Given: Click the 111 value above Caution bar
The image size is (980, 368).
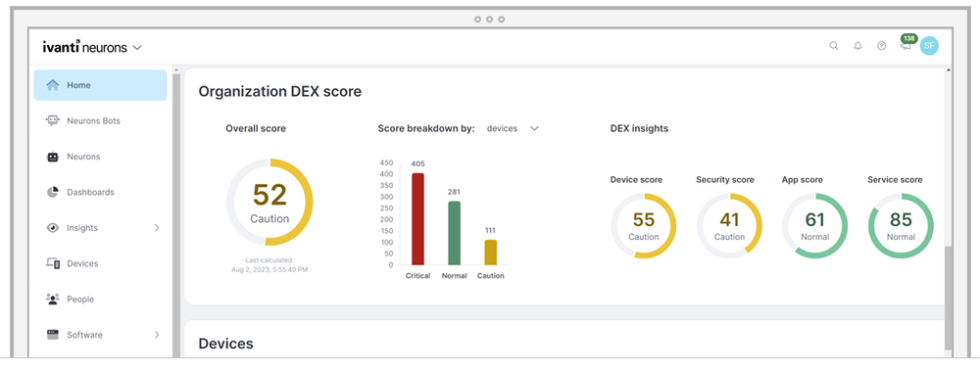Looking at the screenshot, I should click(x=490, y=231).
